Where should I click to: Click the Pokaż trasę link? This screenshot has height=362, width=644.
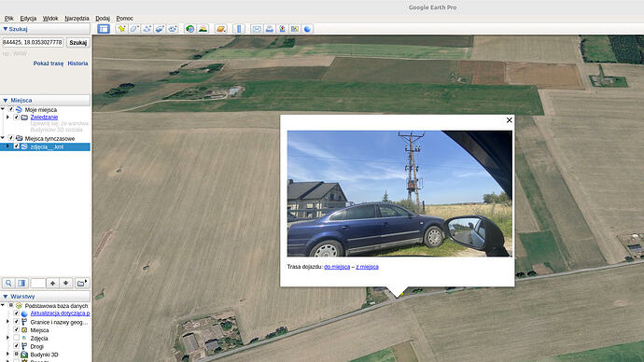tap(49, 63)
